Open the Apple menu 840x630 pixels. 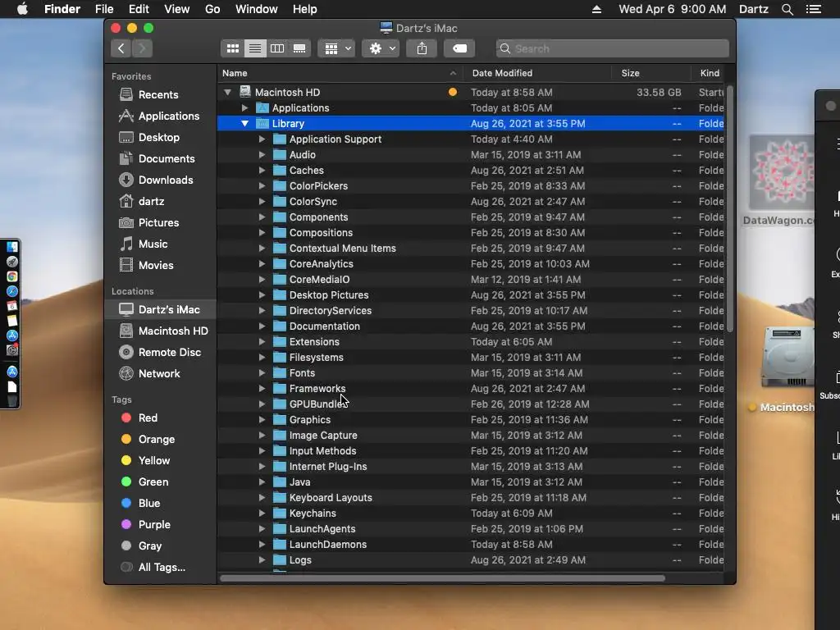(22, 9)
